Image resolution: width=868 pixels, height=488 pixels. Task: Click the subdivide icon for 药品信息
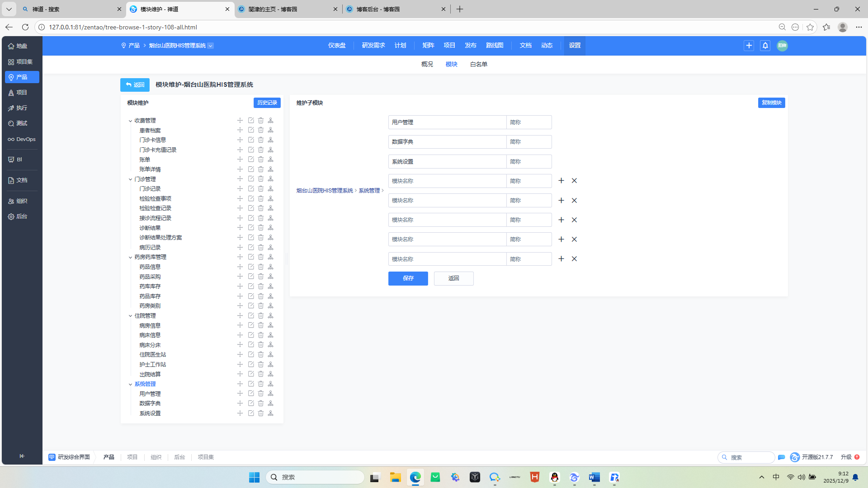tap(270, 267)
